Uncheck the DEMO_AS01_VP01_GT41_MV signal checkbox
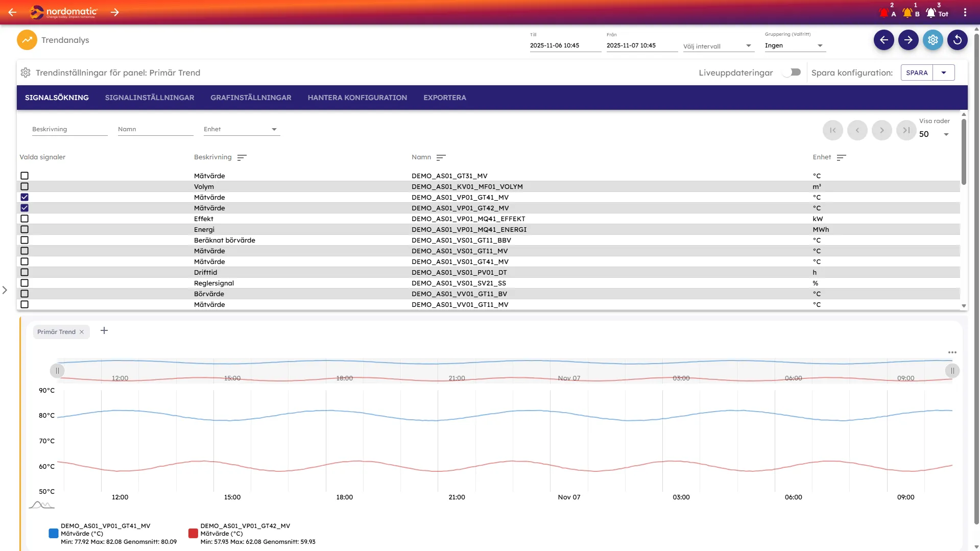980x551 pixels. pos(25,197)
